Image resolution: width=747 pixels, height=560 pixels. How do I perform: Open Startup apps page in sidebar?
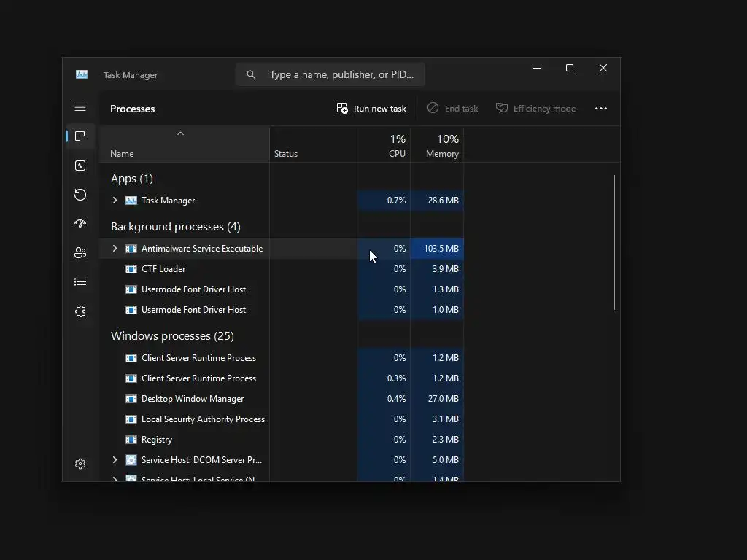(x=80, y=223)
